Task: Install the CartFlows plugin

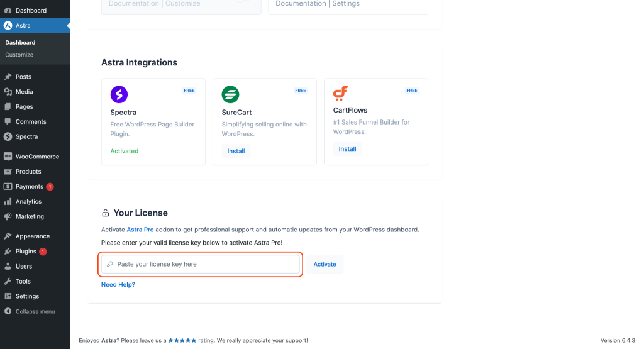Action: 347,149
